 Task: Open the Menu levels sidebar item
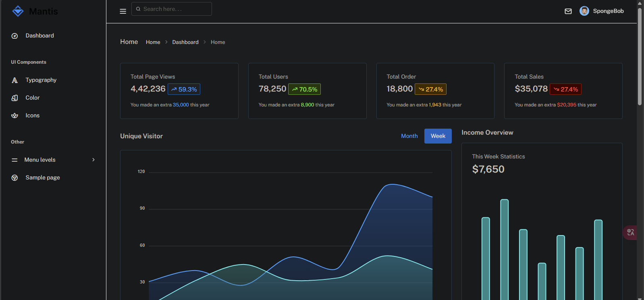coord(40,160)
